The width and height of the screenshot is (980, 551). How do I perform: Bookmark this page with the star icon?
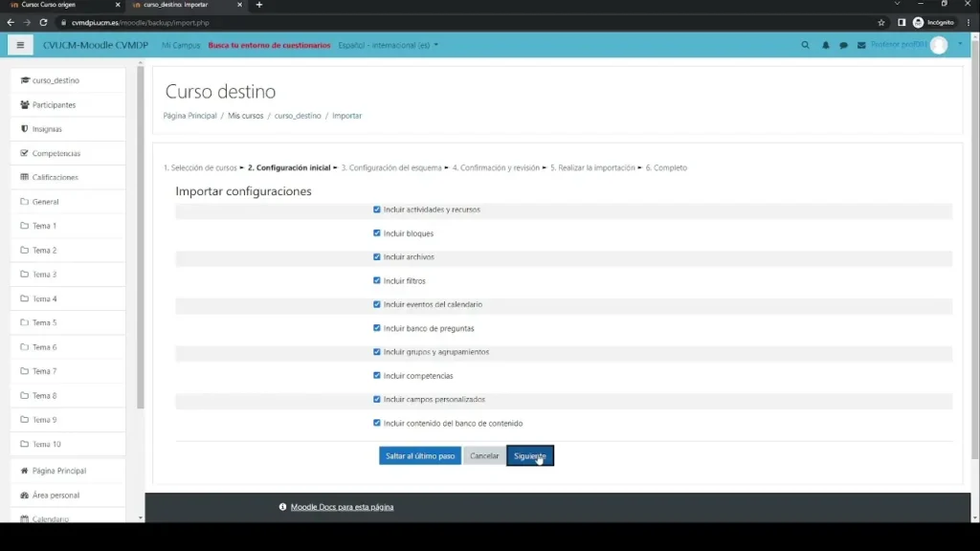tap(881, 22)
